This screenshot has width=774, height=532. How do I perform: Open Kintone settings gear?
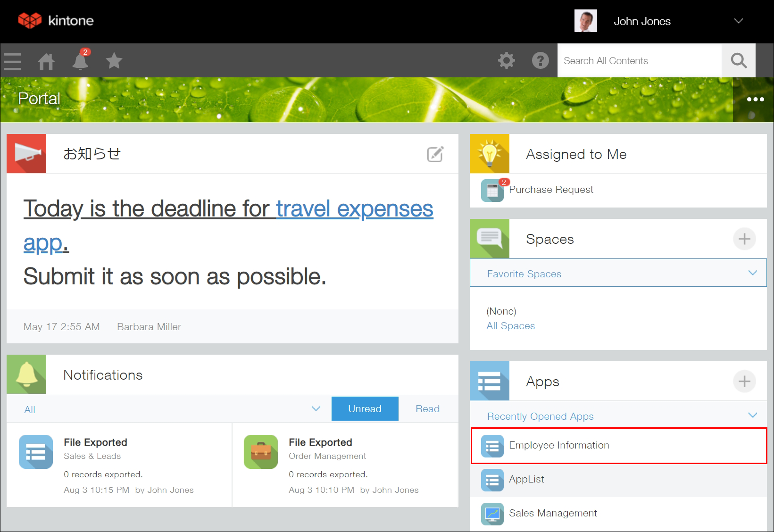click(x=506, y=60)
